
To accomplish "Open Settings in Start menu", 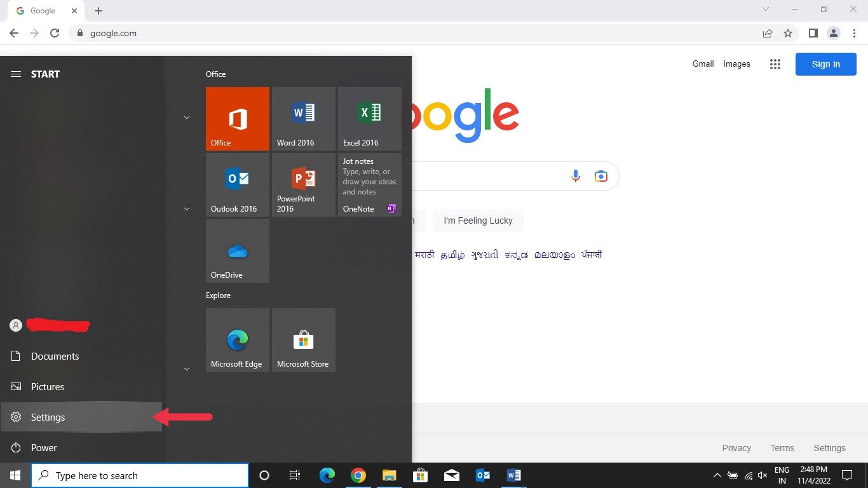I will (x=81, y=417).
